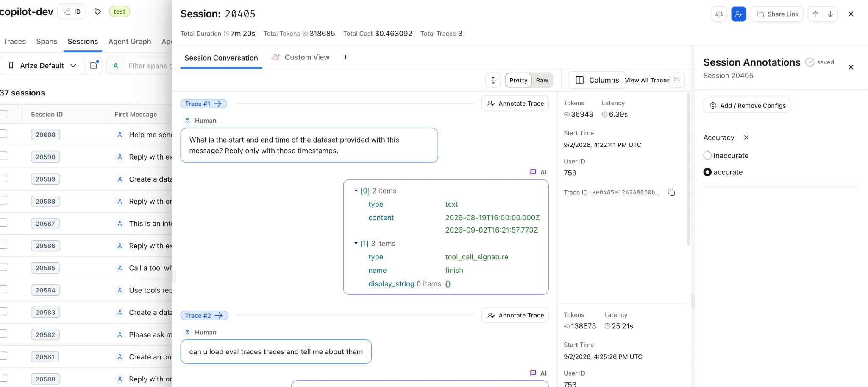Click the collapse panel icon next to View All Traces
Viewport: 868px width, 387px height.
(x=677, y=80)
